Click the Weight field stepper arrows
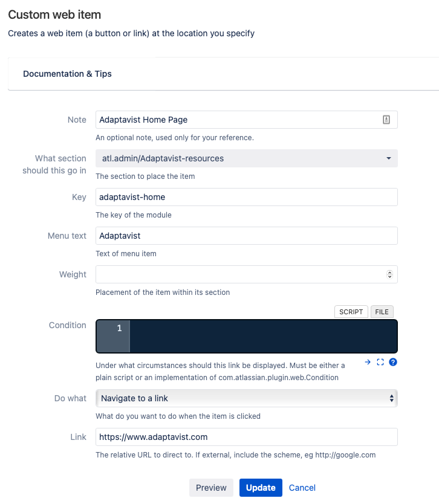 (x=389, y=274)
